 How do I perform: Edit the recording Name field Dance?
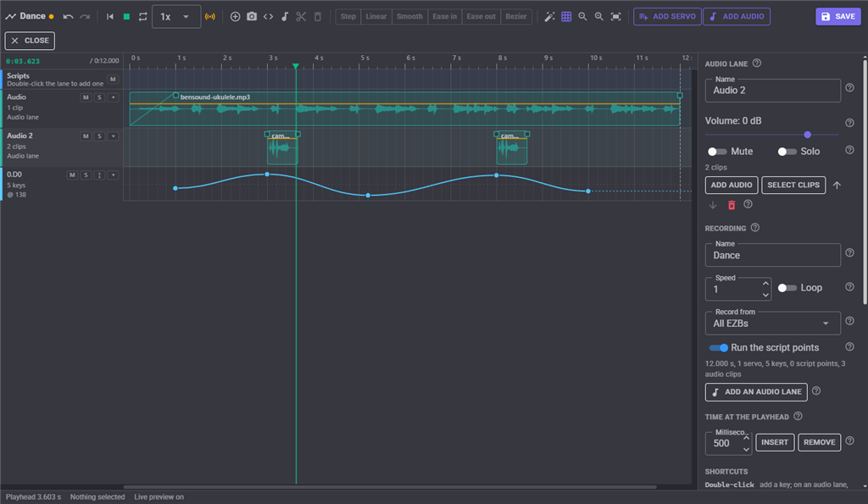pyautogui.click(x=773, y=256)
